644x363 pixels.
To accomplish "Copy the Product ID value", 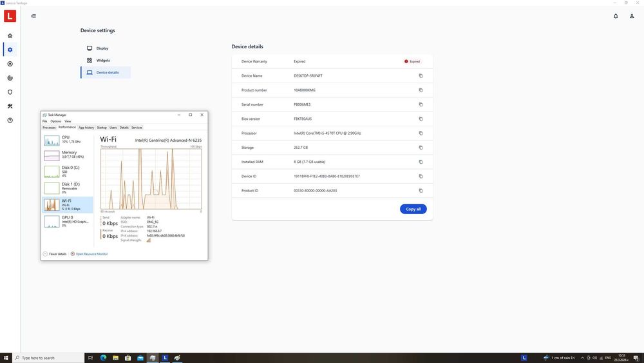I will pos(421,191).
